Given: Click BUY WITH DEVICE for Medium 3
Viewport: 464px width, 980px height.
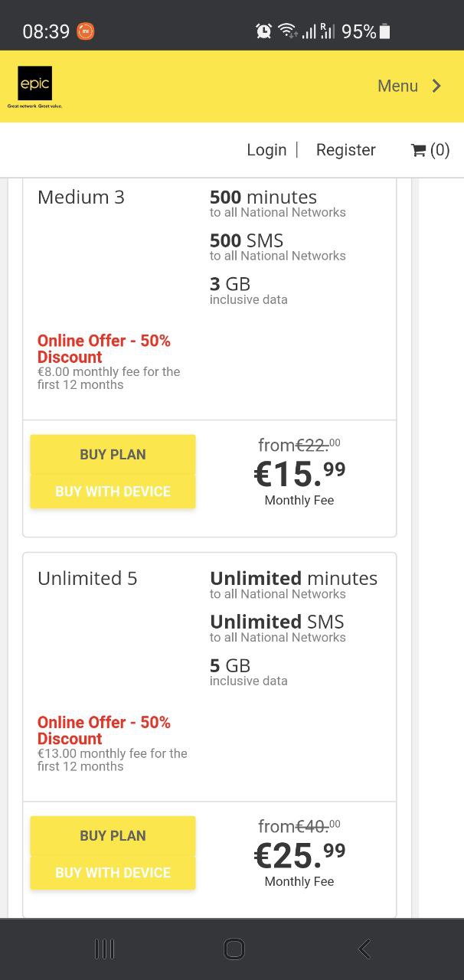Looking at the screenshot, I should 113,492.
